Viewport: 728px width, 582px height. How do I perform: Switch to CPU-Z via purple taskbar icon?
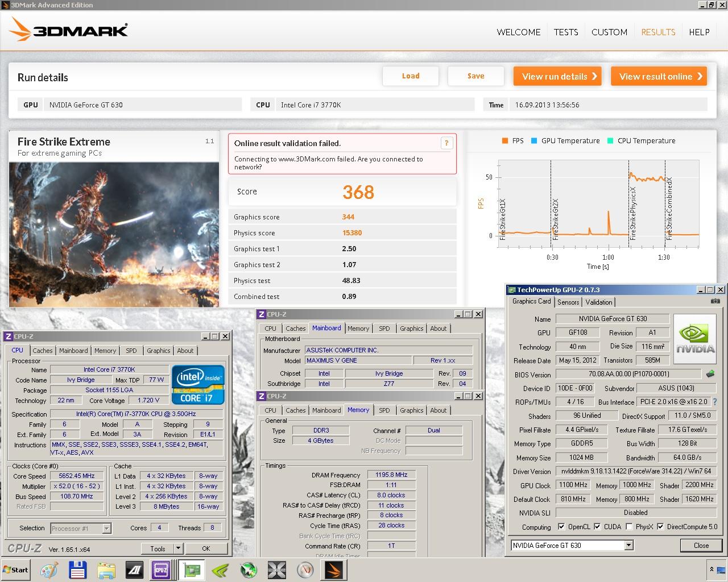pyautogui.click(x=161, y=570)
